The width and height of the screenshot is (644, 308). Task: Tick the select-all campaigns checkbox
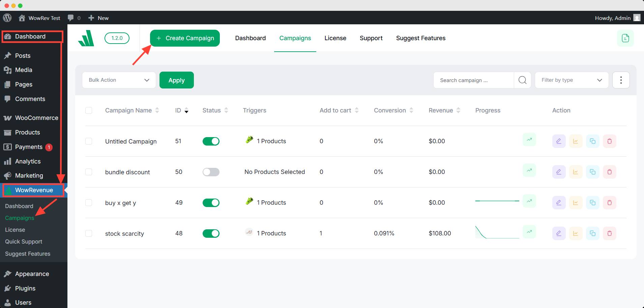click(89, 110)
